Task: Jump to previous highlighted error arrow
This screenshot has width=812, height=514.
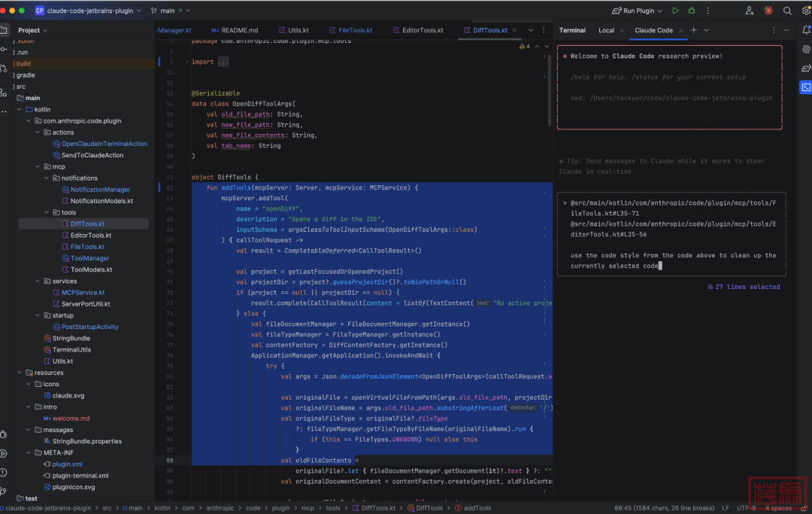Action: tap(537, 46)
